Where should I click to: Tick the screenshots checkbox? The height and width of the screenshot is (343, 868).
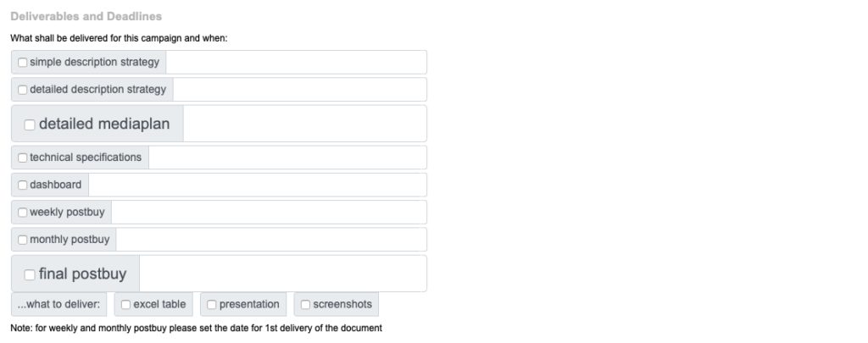point(305,305)
